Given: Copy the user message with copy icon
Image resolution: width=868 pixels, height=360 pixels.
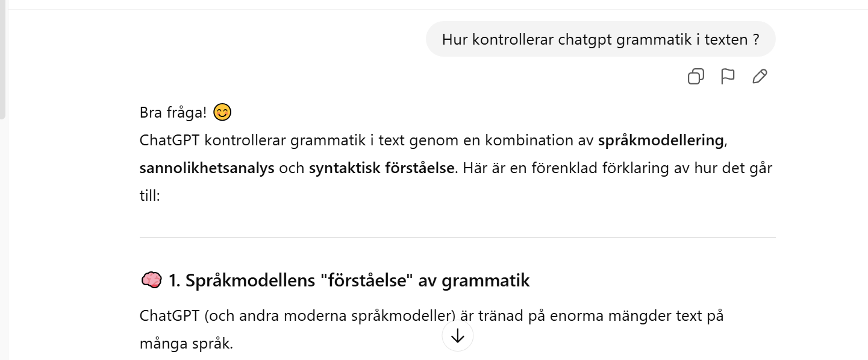Looking at the screenshot, I should 696,77.
